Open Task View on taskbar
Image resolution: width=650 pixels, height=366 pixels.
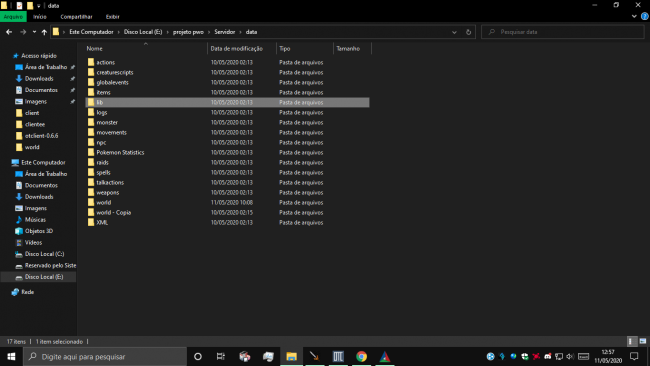[221, 356]
